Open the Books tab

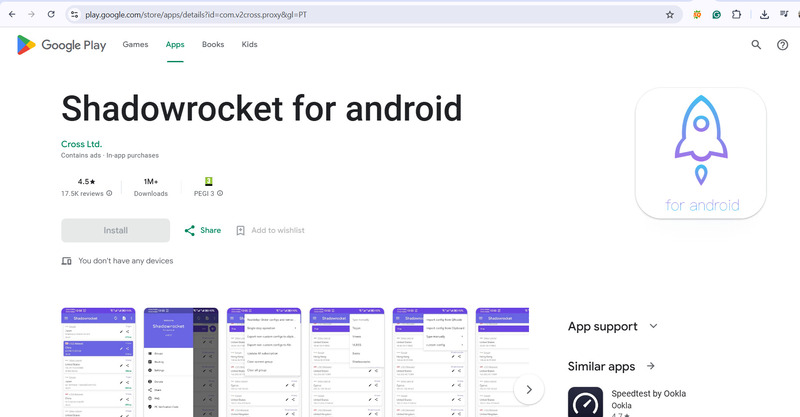pos(213,44)
